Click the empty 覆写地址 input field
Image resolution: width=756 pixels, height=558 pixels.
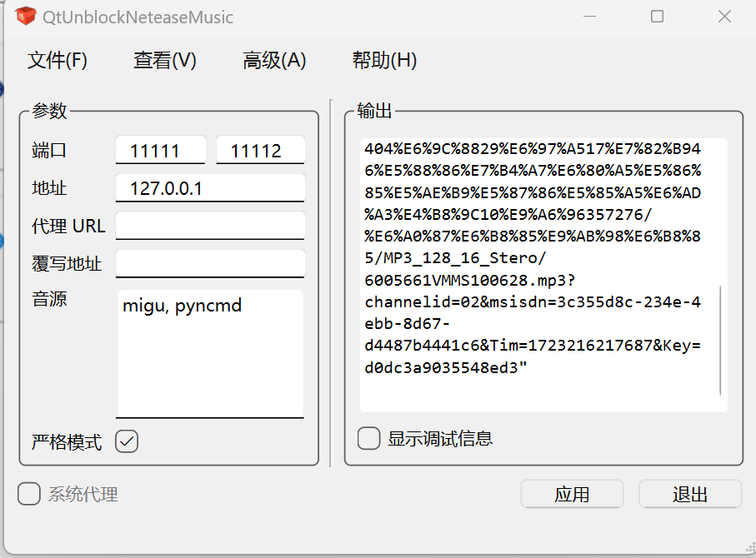tap(210, 264)
